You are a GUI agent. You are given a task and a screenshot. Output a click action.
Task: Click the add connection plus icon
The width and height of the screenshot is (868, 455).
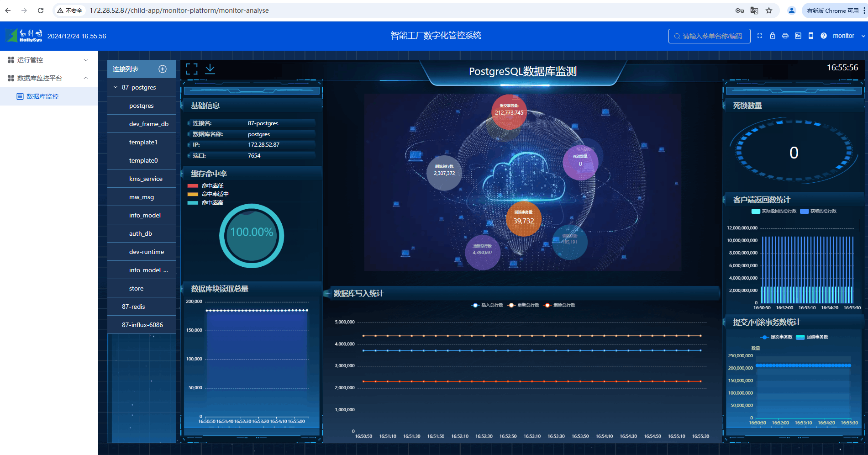(162, 69)
